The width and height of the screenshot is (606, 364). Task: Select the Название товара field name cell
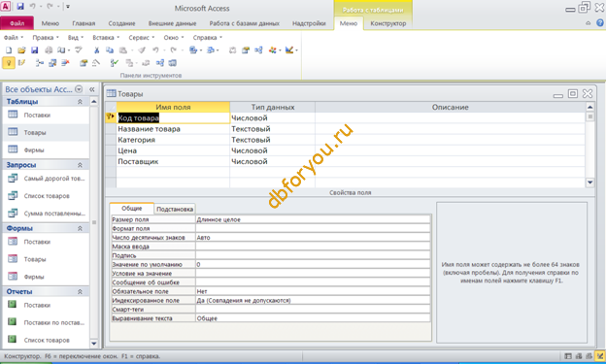click(x=173, y=129)
